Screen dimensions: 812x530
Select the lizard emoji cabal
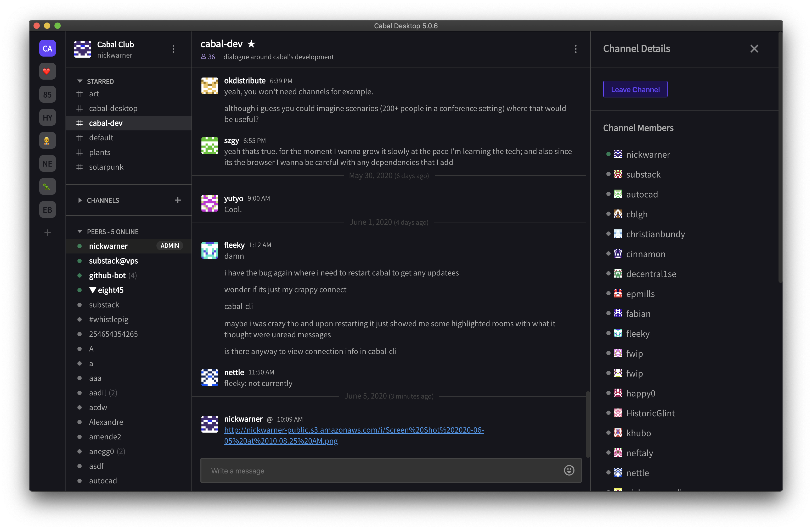tap(47, 186)
